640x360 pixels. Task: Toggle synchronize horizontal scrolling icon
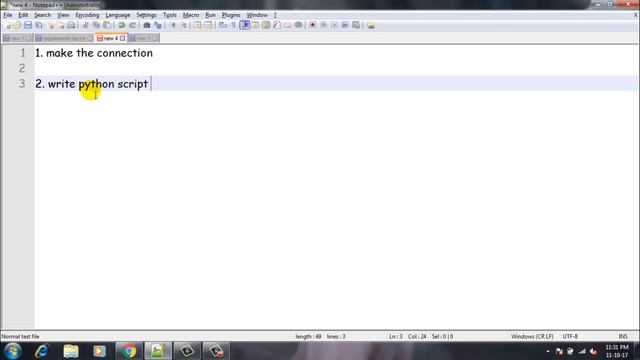208,25
